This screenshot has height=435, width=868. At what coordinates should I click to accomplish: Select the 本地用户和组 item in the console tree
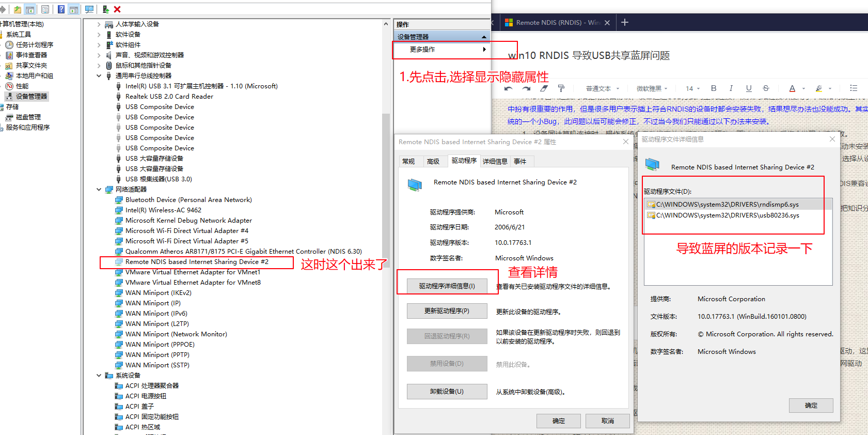(x=35, y=76)
